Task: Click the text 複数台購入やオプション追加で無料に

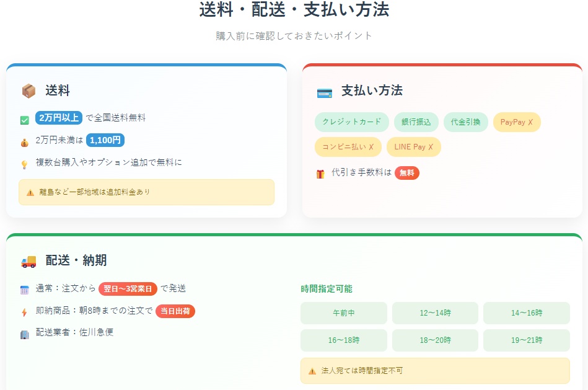Action: tap(109, 162)
